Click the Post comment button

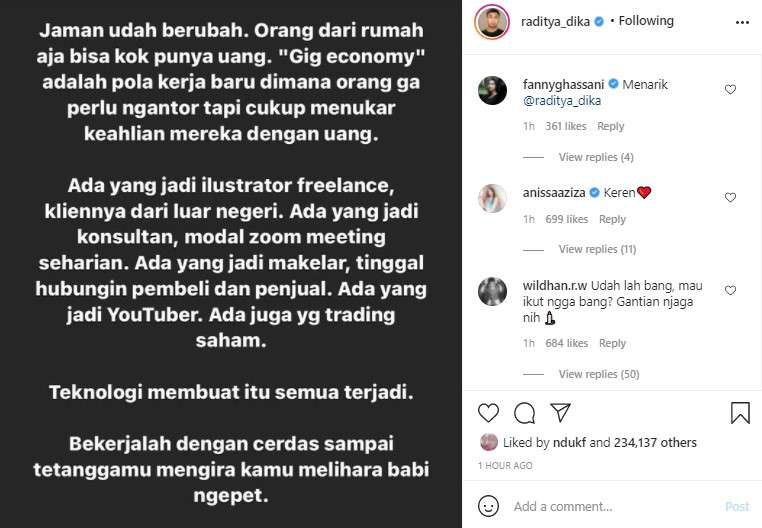coord(737,507)
